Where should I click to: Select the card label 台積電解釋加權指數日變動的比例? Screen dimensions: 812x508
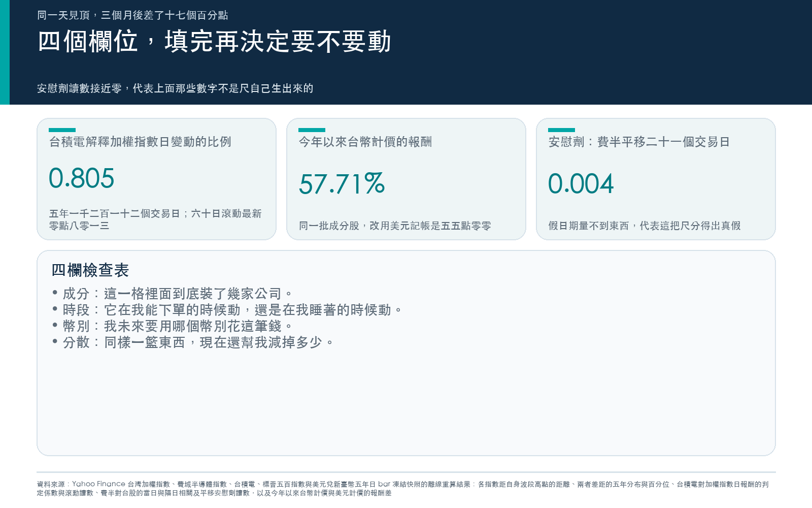[x=140, y=142]
